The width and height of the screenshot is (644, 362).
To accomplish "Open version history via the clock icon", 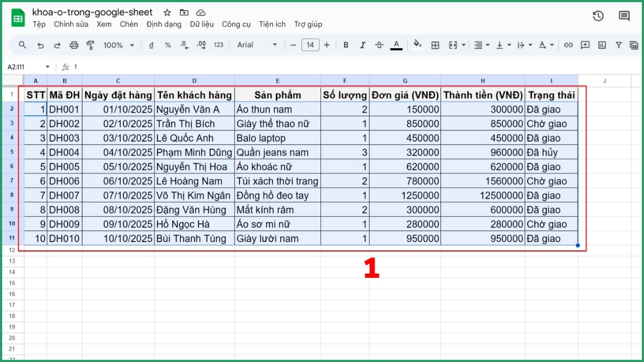I will 598,16.
